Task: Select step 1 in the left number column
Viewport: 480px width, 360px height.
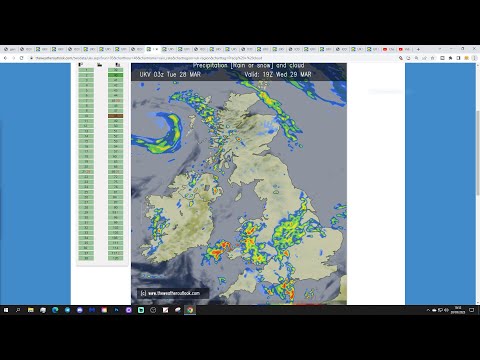Action: pyautogui.click(x=86, y=70)
